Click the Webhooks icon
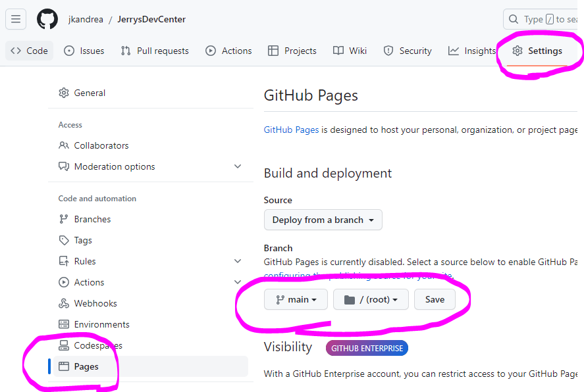 (x=64, y=303)
